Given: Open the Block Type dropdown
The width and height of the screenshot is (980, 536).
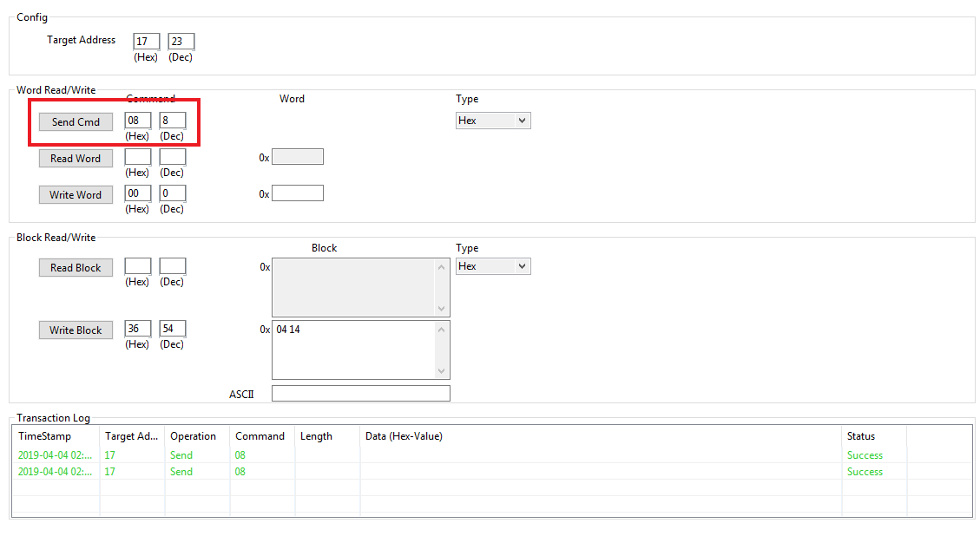Looking at the screenshot, I should pyautogui.click(x=493, y=266).
